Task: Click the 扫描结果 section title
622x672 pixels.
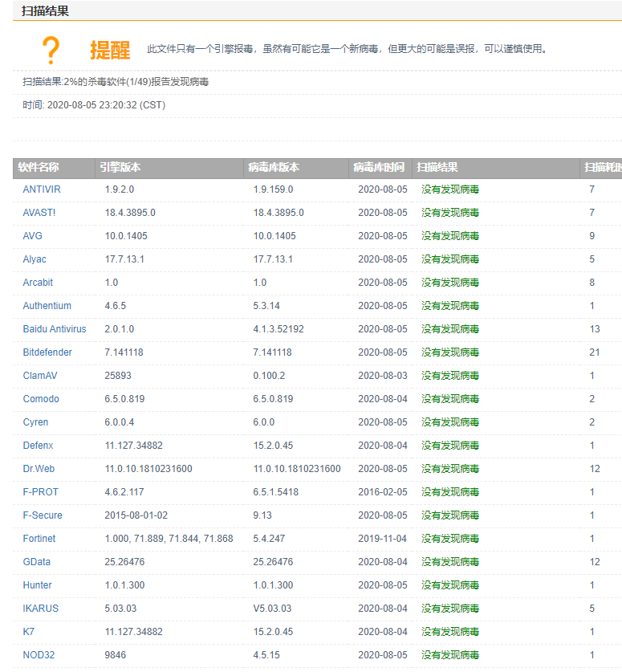Action: click(45, 10)
